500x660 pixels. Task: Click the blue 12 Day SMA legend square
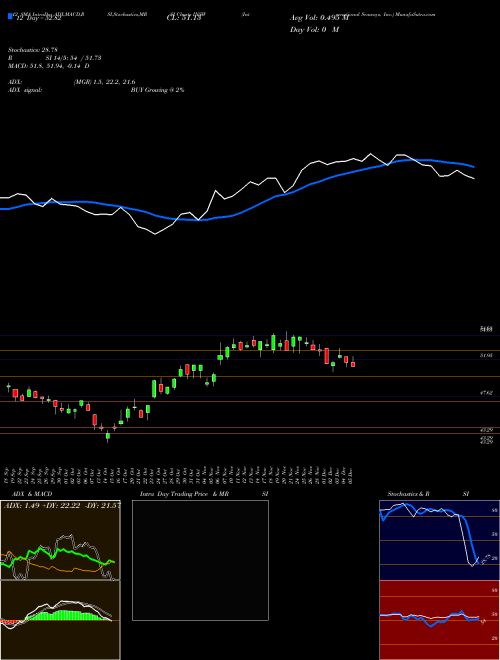10,17
